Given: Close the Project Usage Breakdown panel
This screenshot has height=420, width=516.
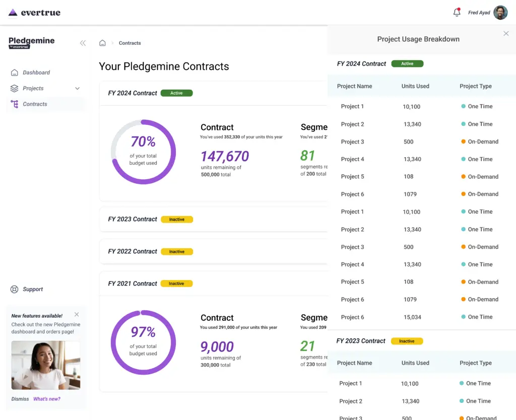Looking at the screenshot, I should pos(506,34).
